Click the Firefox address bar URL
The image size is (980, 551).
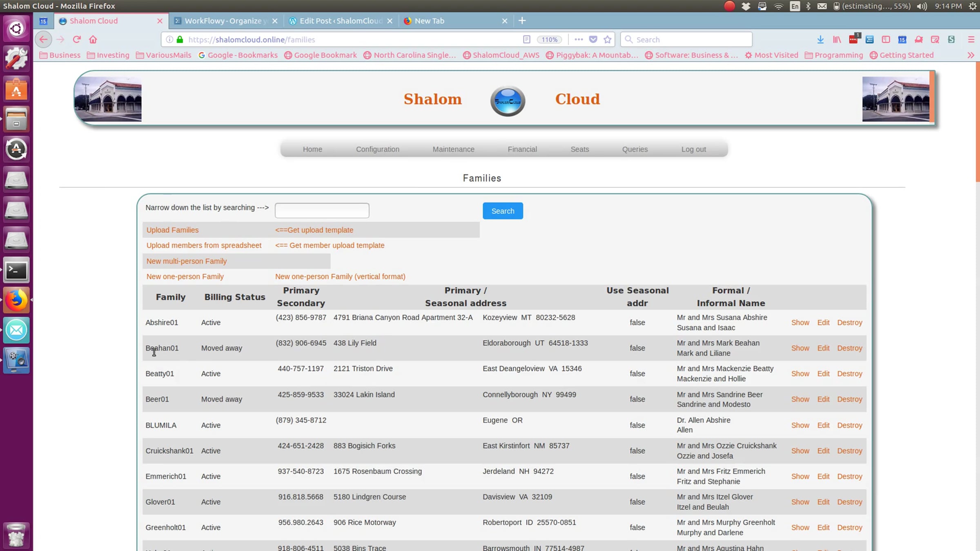click(x=252, y=40)
